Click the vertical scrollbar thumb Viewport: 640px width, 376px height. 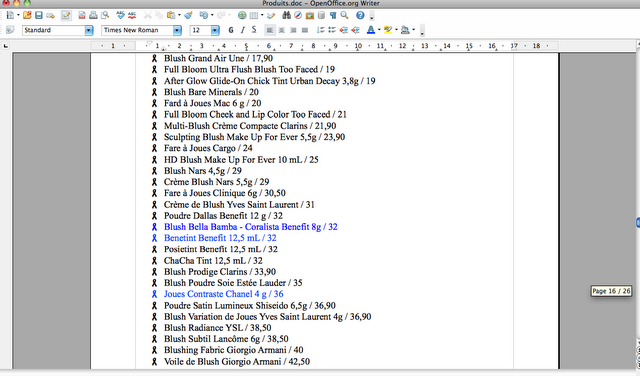coord(638,222)
